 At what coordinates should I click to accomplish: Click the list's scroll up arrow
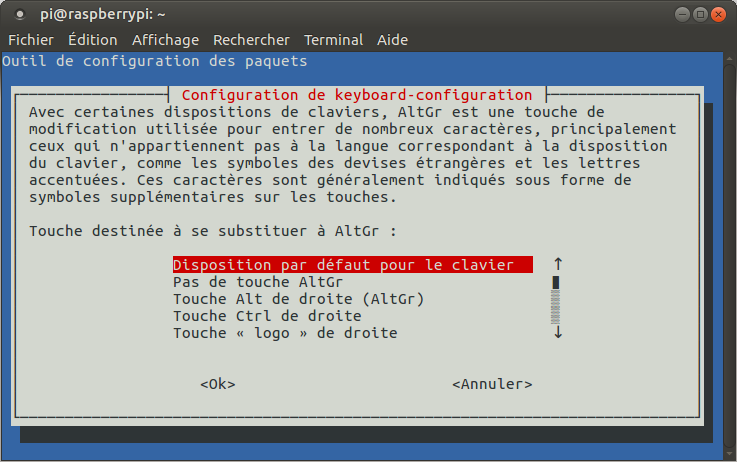pos(558,264)
